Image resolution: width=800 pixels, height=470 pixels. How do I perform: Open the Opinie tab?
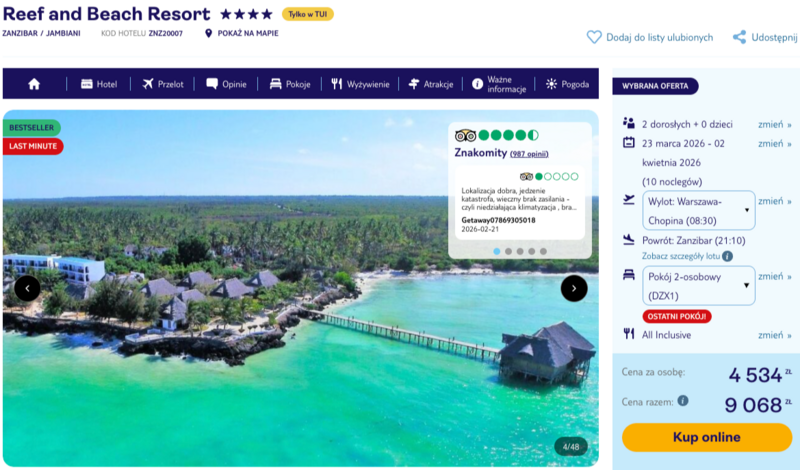[227, 84]
